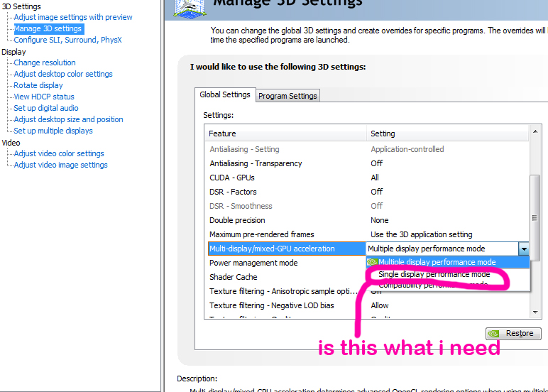Image resolution: width=548 pixels, height=392 pixels.
Task: Select Texture filtering - Negative LOD bias row
Action: [x=367, y=305]
